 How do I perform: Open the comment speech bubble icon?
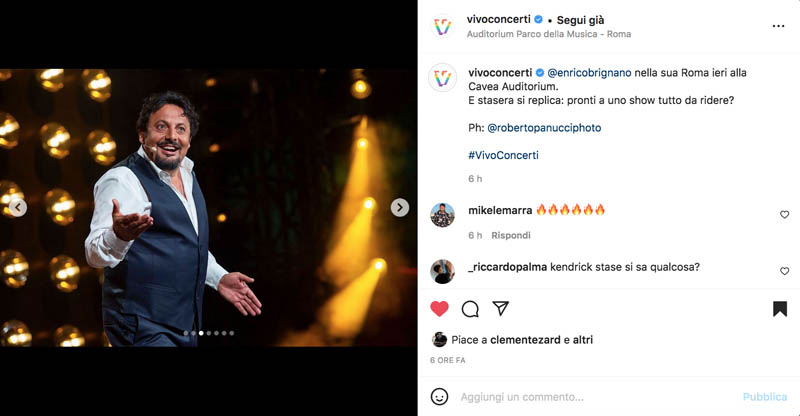[x=470, y=309]
